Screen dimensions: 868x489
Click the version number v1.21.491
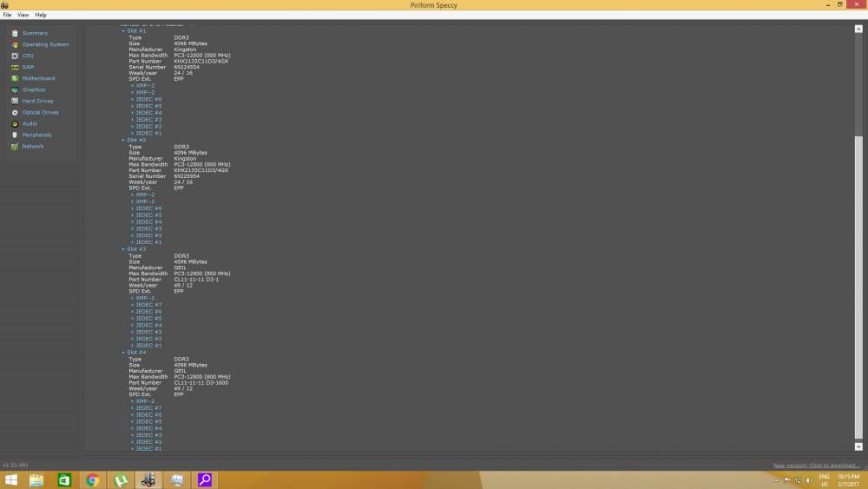[16, 466]
